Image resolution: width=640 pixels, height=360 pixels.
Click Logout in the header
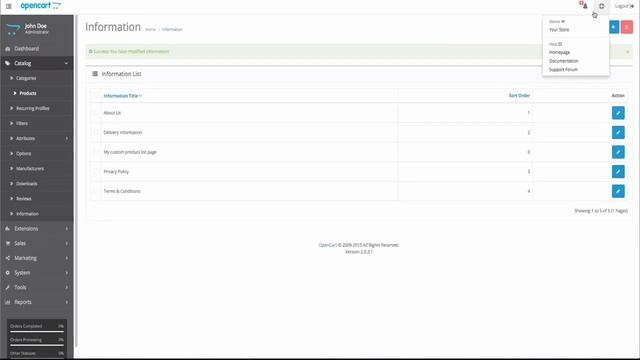624,6
